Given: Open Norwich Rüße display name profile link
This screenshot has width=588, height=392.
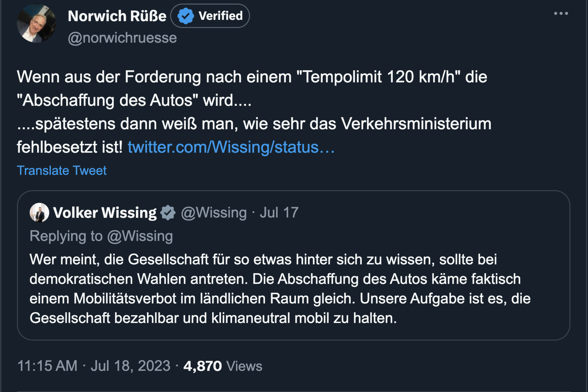Looking at the screenshot, I should (117, 16).
